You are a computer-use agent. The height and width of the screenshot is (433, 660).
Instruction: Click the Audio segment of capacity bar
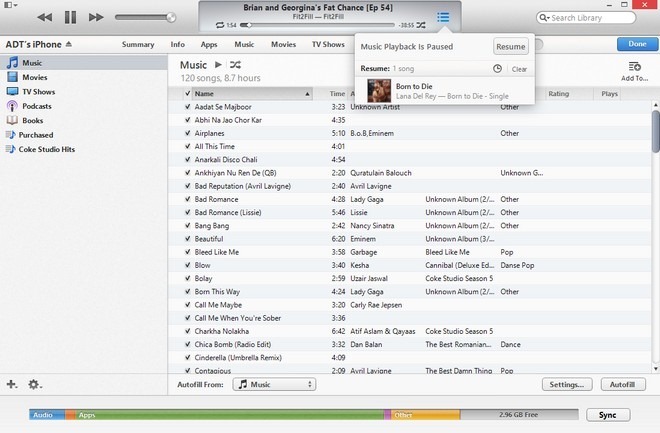pos(47,415)
